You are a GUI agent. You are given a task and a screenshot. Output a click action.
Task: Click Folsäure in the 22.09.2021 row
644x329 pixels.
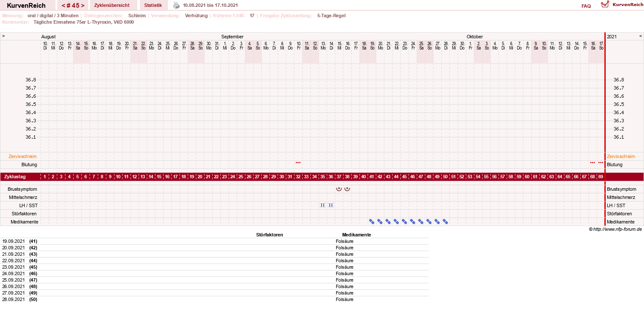coord(344,261)
